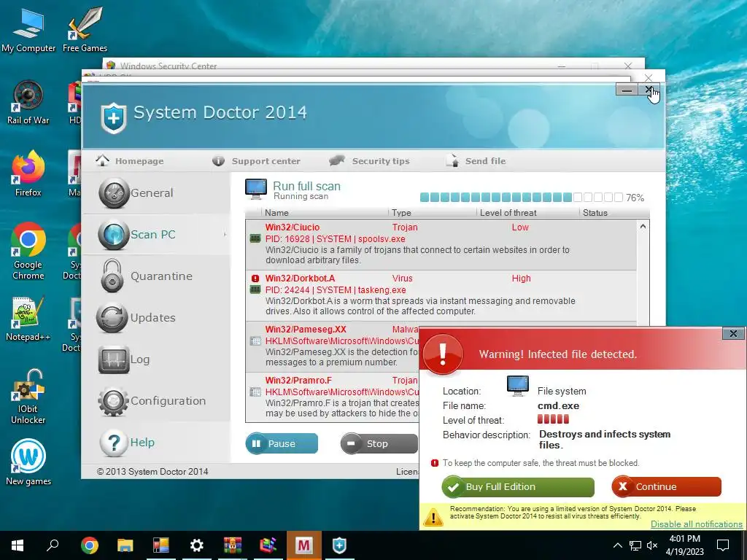747x560 pixels.
Task: Click Disable all notifications link
Action: point(697,524)
